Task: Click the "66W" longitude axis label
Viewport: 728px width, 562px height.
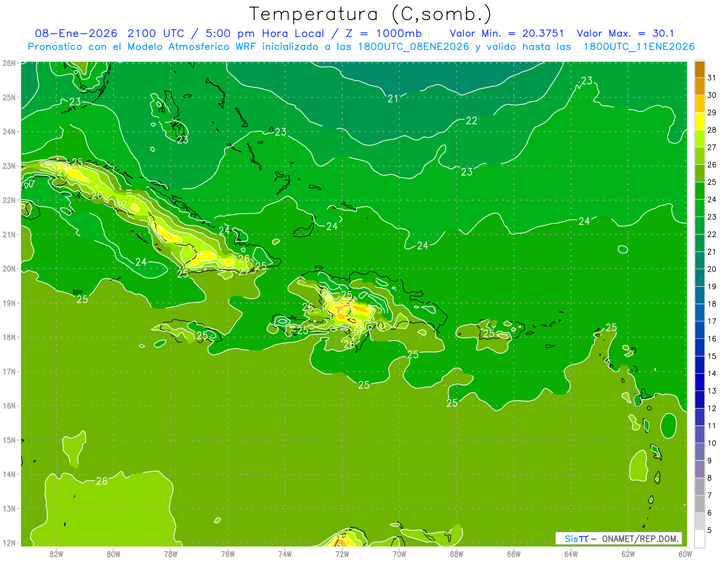Action: coord(513,554)
